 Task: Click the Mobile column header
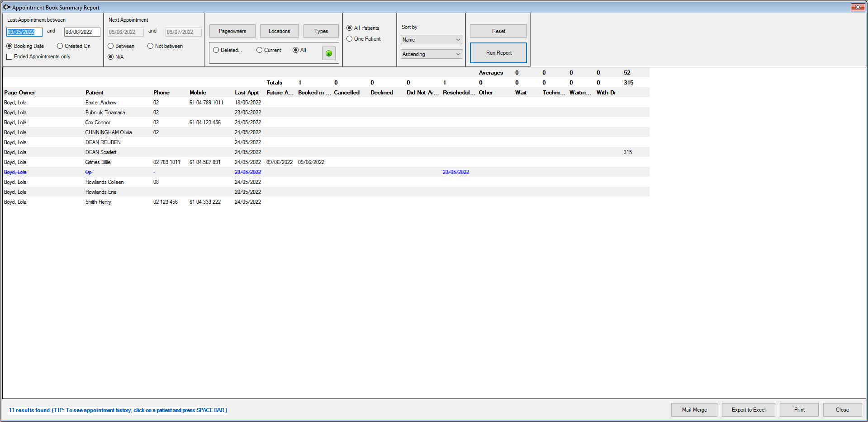tap(198, 93)
